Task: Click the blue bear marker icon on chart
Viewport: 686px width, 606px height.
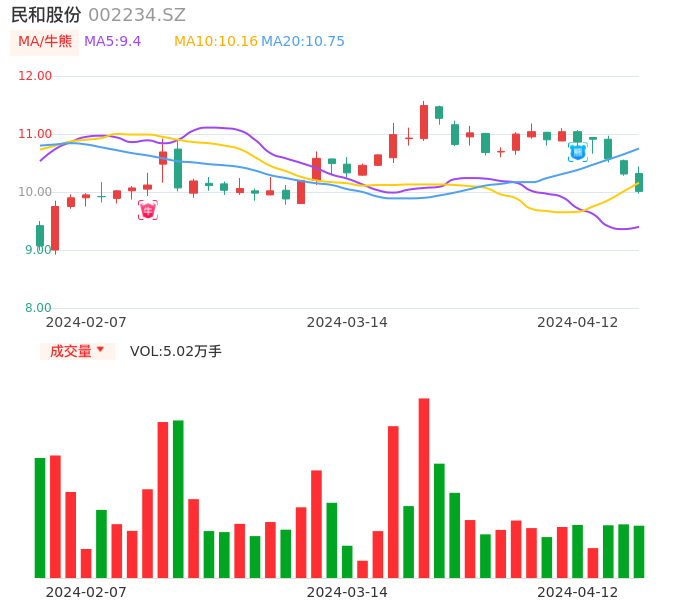Action: point(577,152)
